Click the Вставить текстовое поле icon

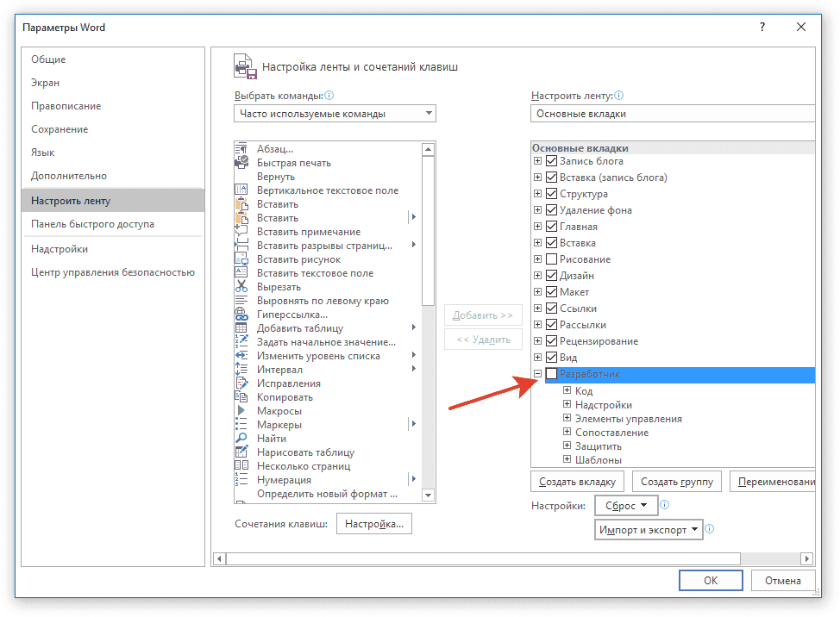coord(241,273)
